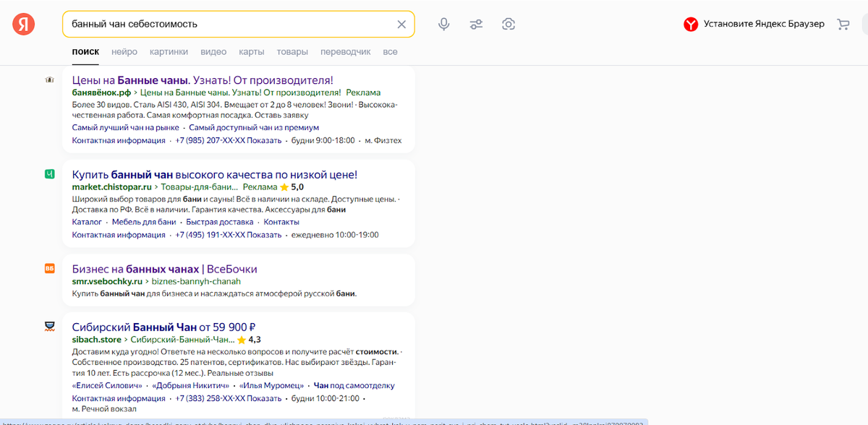The height and width of the screenshot is (425, 868).
Task: Open the smr.vsebochky.ru domain link
Action: pyautogui.click(x=107, y=281)
